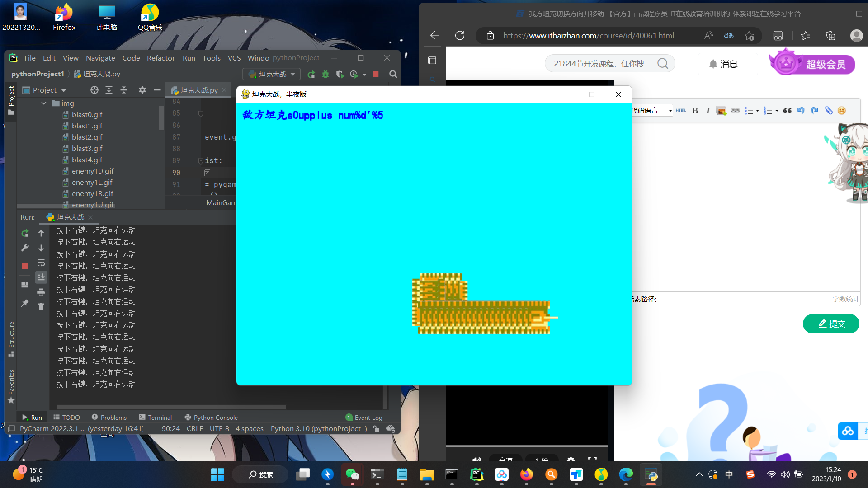Stop the process in the Run panel sidebar

coord(25,266)
